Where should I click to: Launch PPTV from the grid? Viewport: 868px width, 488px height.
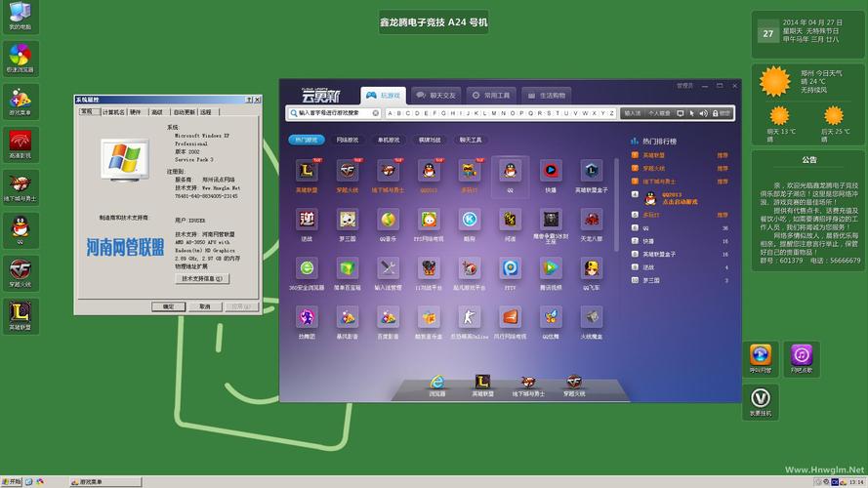point(510,269)
